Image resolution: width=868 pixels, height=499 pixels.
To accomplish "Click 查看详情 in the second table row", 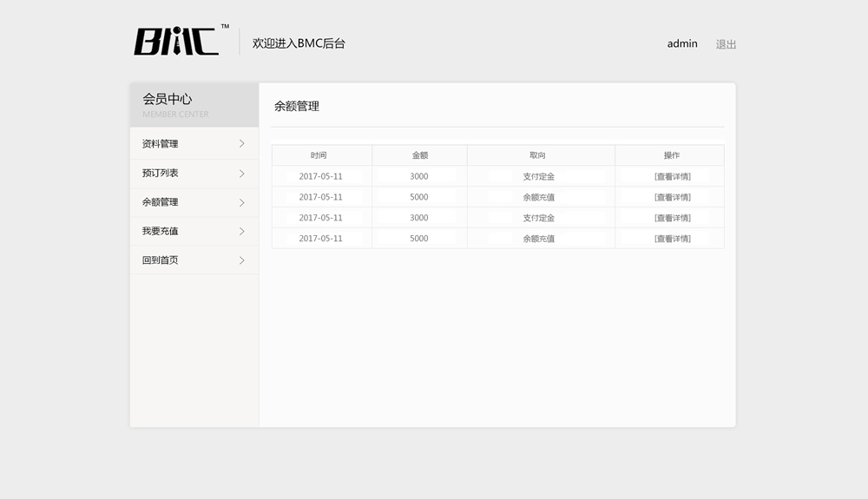I will (x=673, y=197).
